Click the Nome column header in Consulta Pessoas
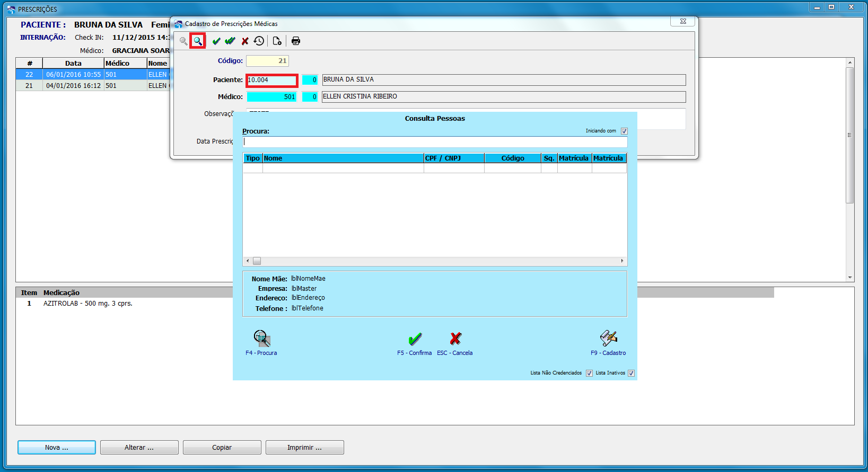 click(343, 158)
